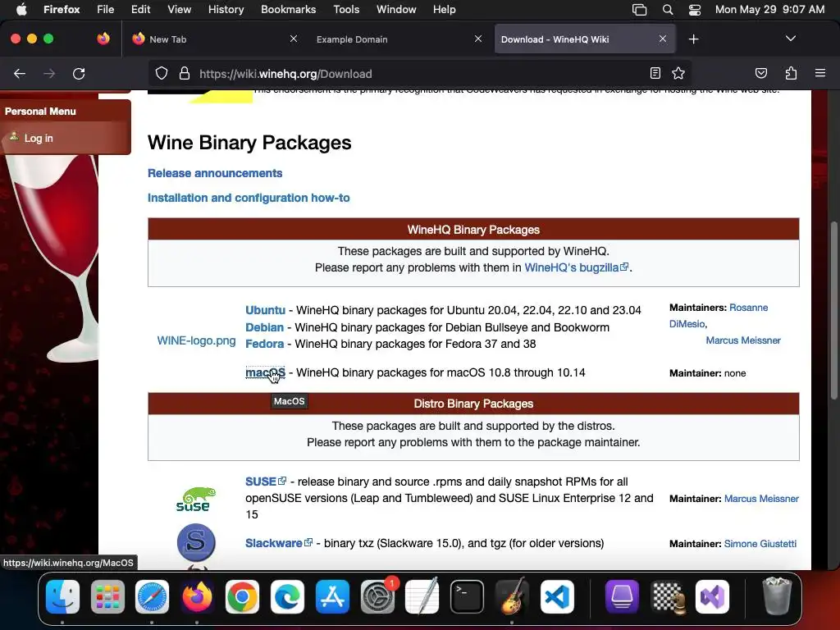This screenshot has width=840, height=630.
Task: Open System Preferences from the Dock
Action: [377, 597]
